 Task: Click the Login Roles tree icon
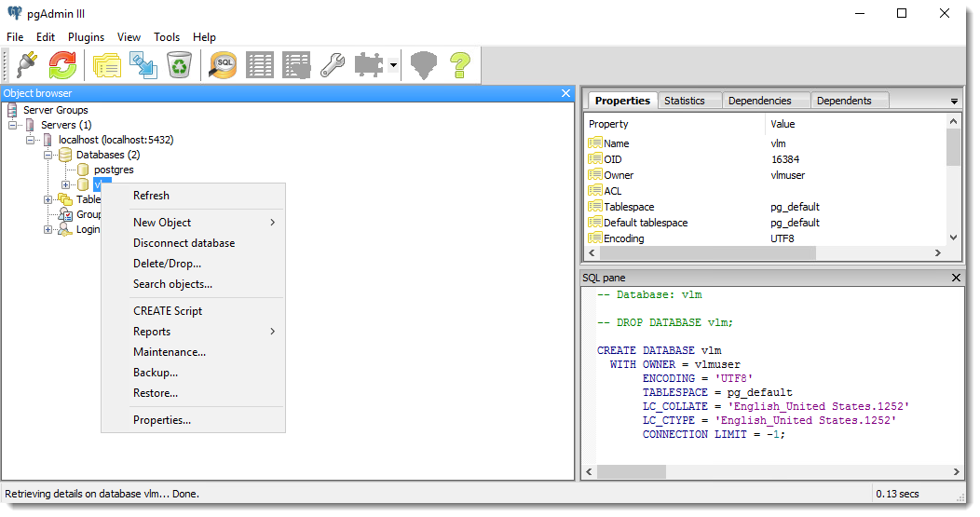coord(65,229)
